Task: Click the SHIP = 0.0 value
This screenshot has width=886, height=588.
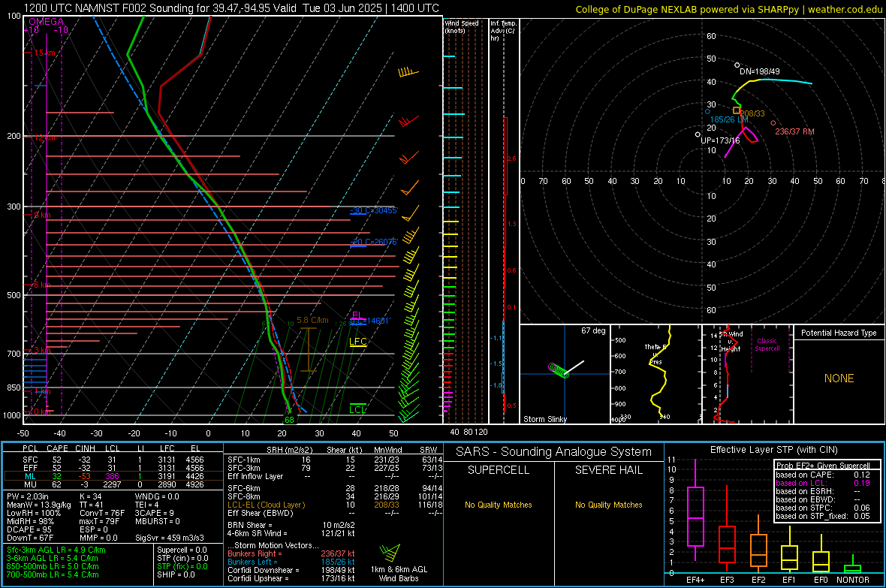Action: 176,574
